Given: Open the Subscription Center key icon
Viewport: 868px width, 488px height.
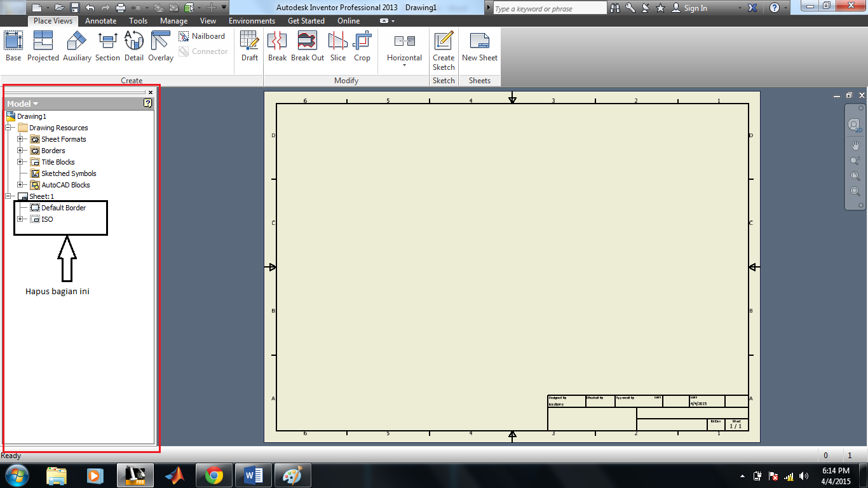Looking at the screenshot, I should tap(630, 8).
